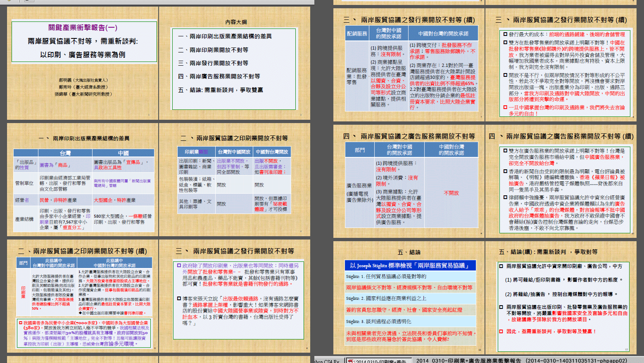
Task: Click document title 2014_0310-印刷業+廣告服務業衝擊報告 at bottom
Action: point(521,361)
